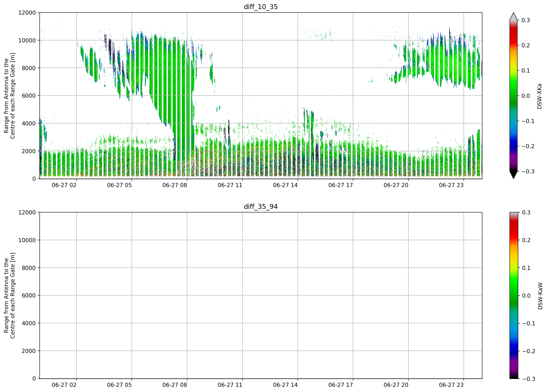547x392 pixels.
Task: Click "06-27 02" under the diff_35_94 plot
Action: 64,385
